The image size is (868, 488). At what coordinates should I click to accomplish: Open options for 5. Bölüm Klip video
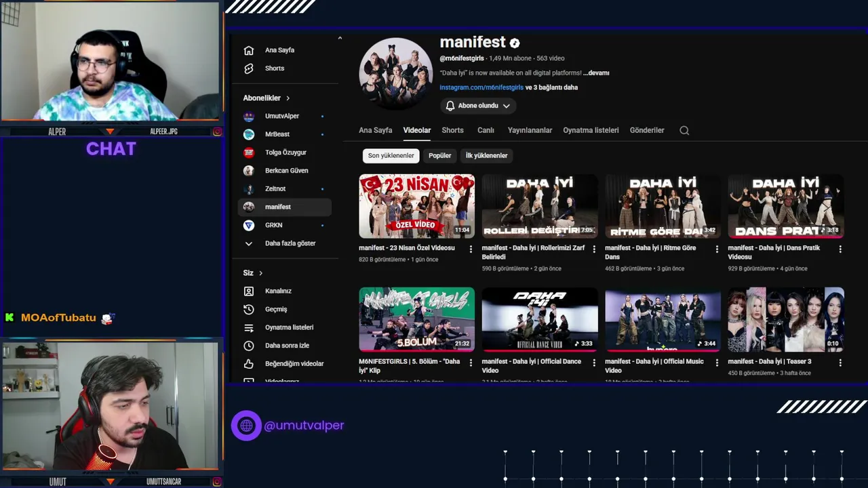pos(471,363)
